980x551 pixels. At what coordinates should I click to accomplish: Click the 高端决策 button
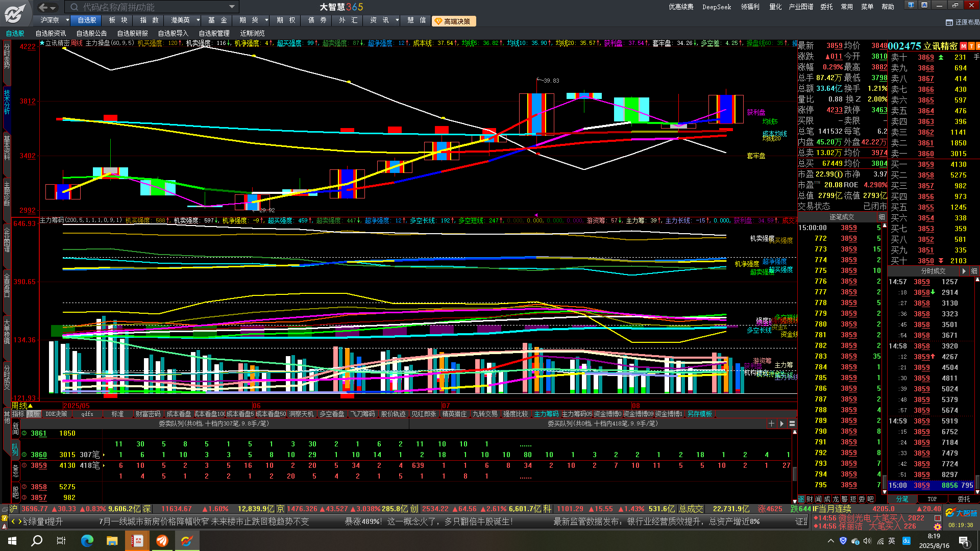(x=454, y=21)
